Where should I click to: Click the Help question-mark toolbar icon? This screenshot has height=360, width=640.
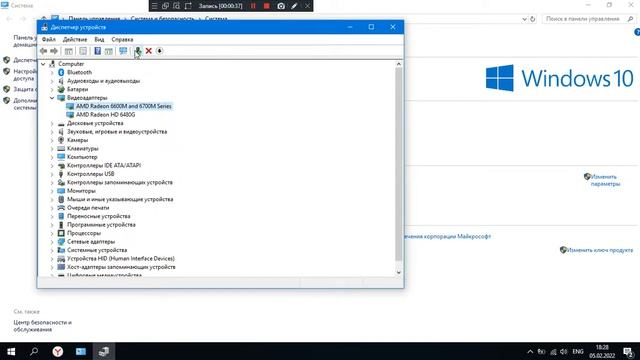(x=98, y=51)
